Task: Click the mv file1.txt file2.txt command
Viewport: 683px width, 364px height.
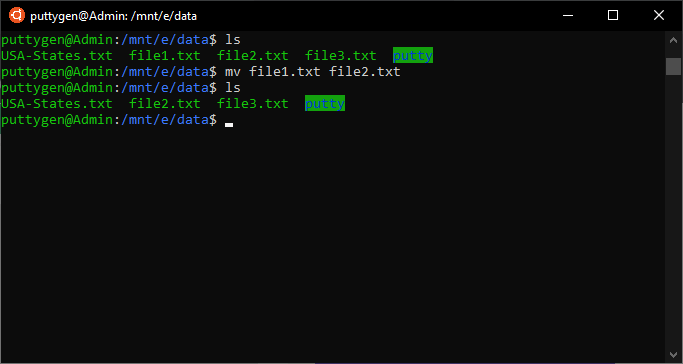Action: coord(313,71)
